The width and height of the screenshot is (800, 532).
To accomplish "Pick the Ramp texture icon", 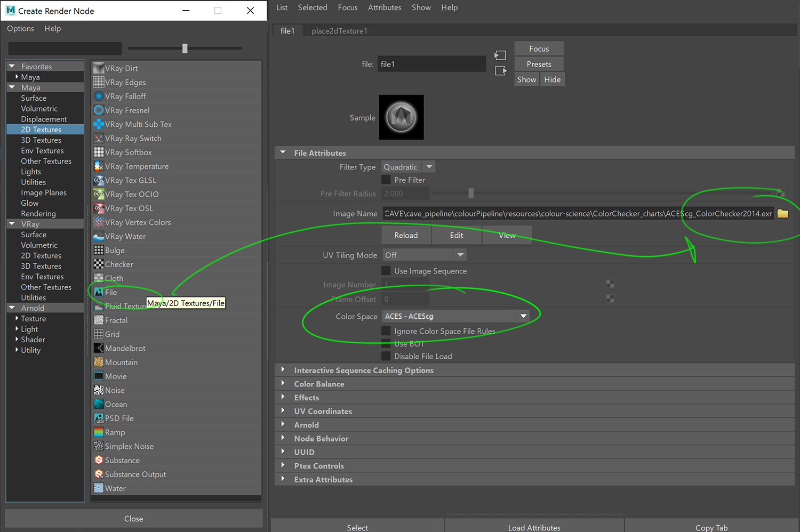I will [x=99, y=432].
